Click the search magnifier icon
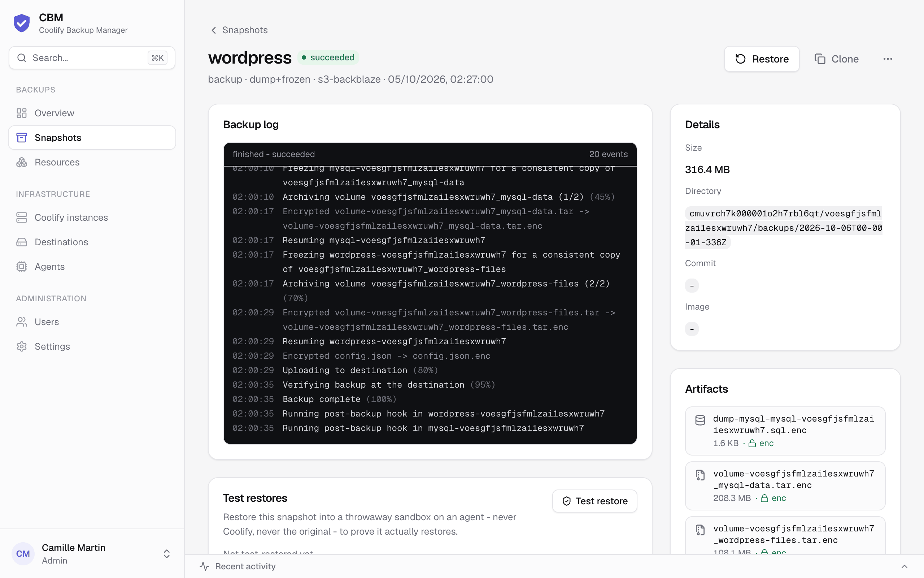 point(22,58)
